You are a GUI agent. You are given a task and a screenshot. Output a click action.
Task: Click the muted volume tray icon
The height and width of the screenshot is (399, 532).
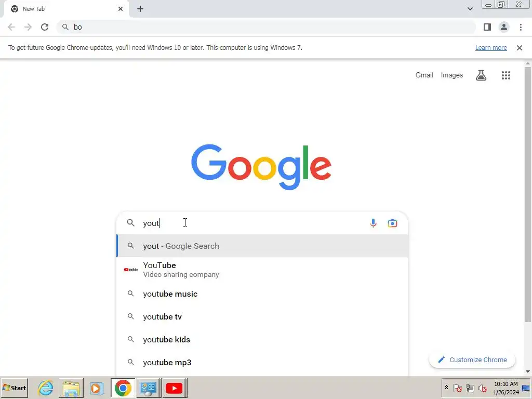pos(482,388)
